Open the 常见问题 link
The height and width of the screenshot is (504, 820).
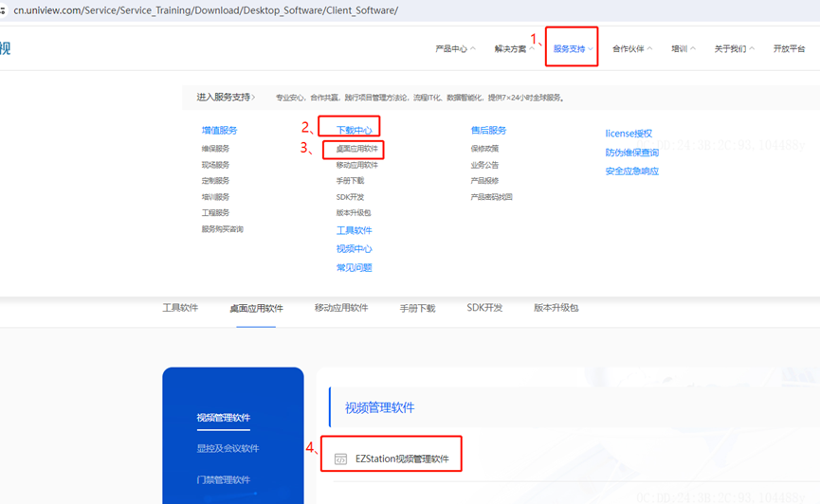[354, 268]
